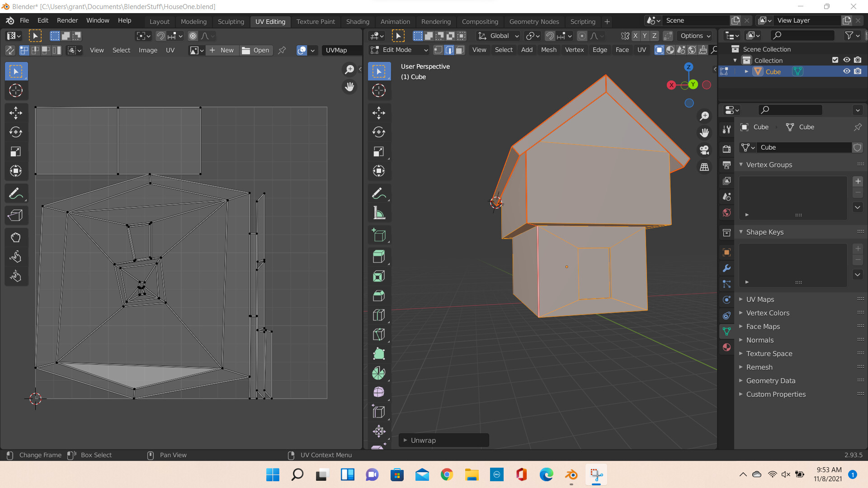This screenshot has height=488, width=868.
Task: Open Material Properties sphere tab
Action: (726, 347)
